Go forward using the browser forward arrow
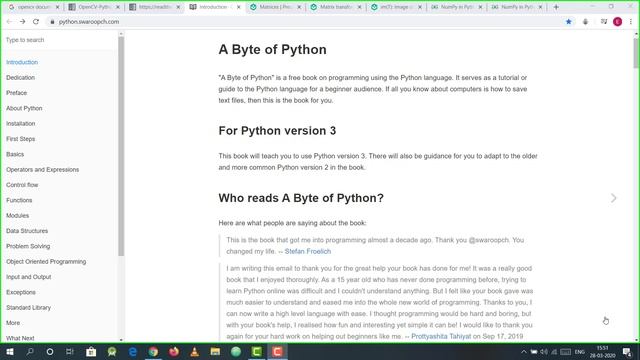The image size is (640, 360). click(22, 22)
